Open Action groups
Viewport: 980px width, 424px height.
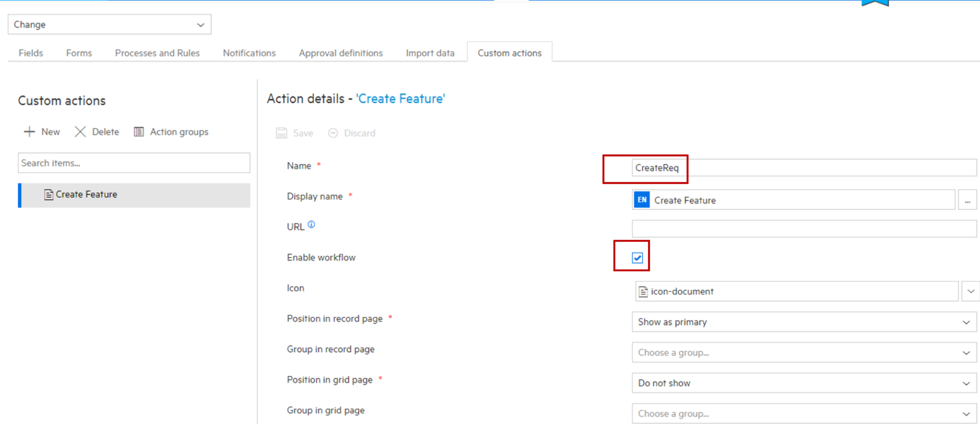click(179, 131)
